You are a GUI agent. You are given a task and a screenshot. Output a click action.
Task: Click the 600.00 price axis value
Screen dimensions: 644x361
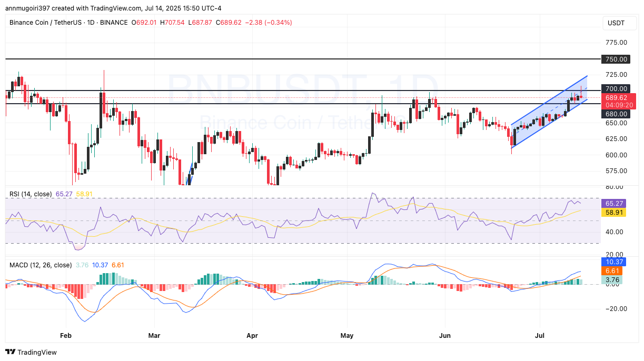[616, 155]
